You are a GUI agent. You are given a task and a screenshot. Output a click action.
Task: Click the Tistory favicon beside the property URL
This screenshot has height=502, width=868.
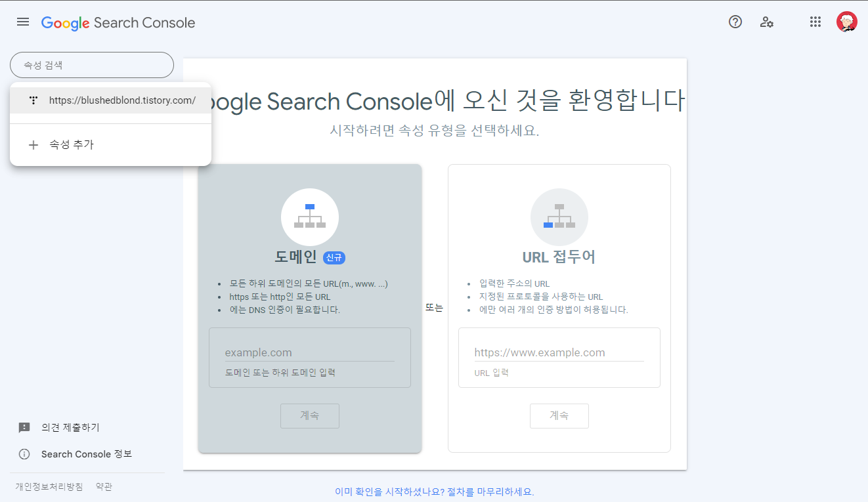(x=33, y=100)
